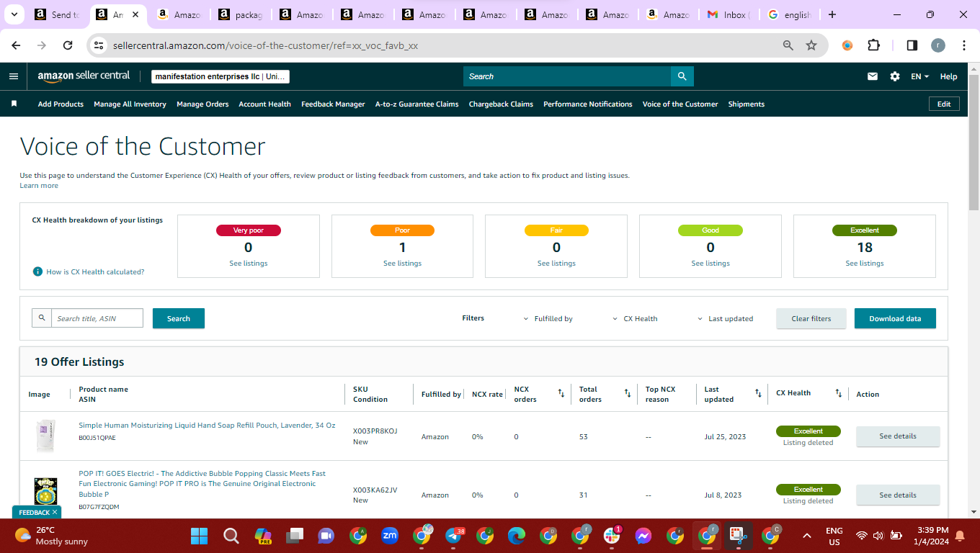See details for POP IT! listing
Viewport: 980px width, 553px height.
pos(898,495)
